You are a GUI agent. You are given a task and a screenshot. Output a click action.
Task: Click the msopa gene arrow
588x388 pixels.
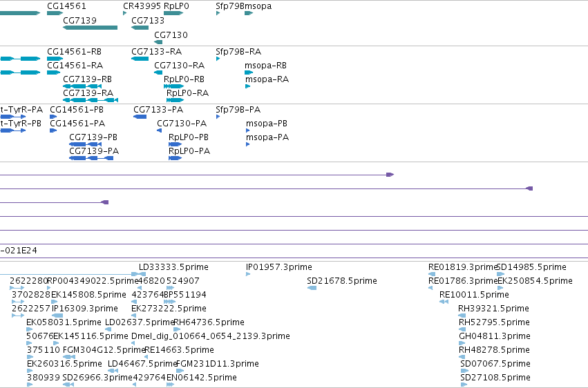click(x=249, y=13)
